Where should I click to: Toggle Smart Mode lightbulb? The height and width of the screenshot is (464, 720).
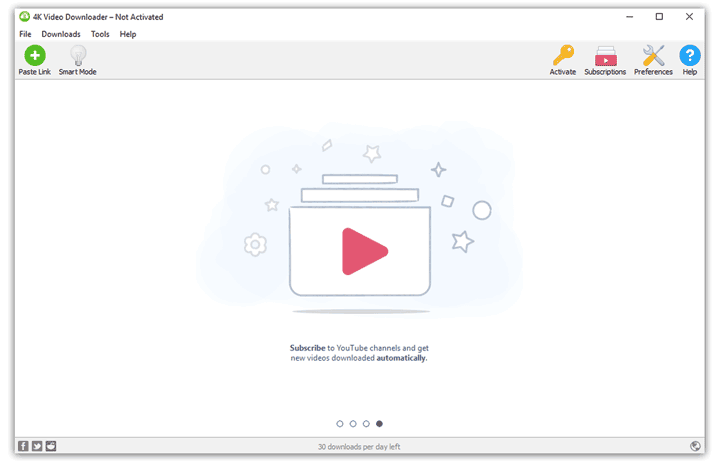coord(78,60)
